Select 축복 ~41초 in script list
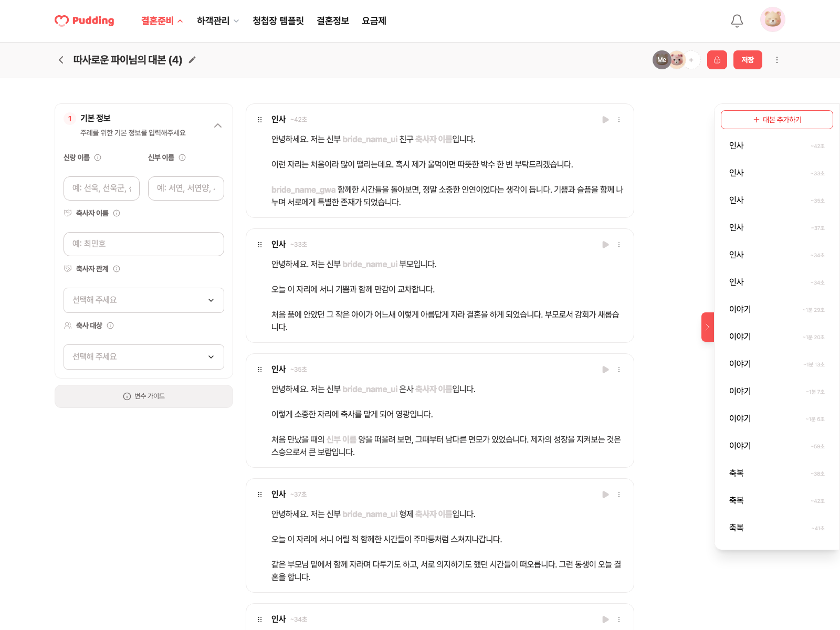Screen dimensions: 840x630 click(x=777, y=528)
